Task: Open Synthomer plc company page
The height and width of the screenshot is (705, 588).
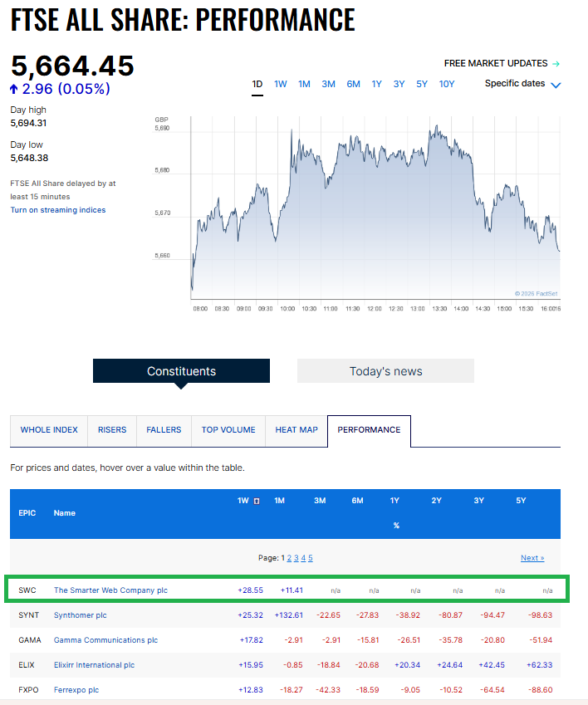Action: pos(80,615)
